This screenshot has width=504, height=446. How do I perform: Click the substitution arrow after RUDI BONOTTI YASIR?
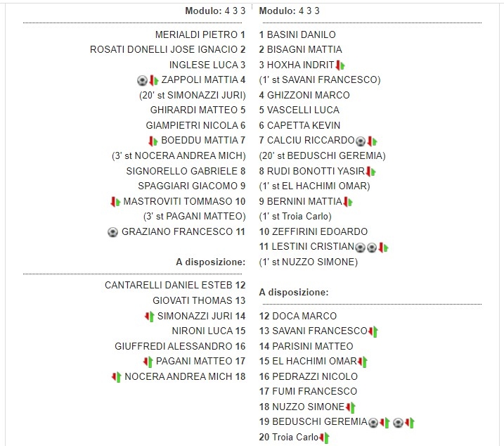(x=370, y=171)
